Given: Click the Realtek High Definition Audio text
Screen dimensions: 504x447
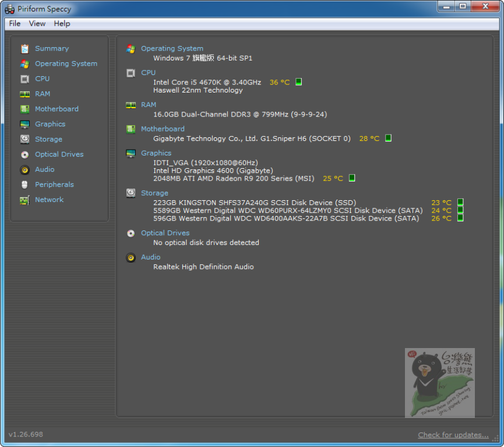Looking at the screenshot, I should point(203,267).
